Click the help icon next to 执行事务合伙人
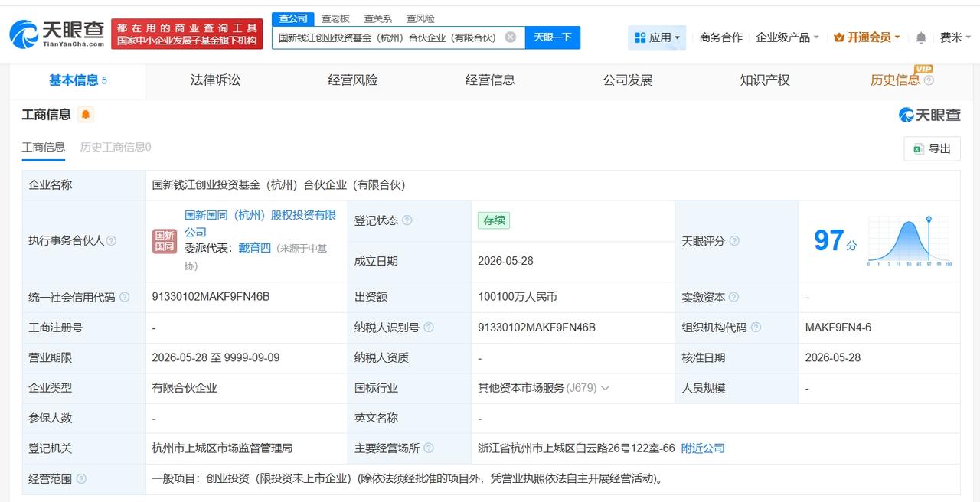Screen dimensions: 980x502 (x=111, y=241)
